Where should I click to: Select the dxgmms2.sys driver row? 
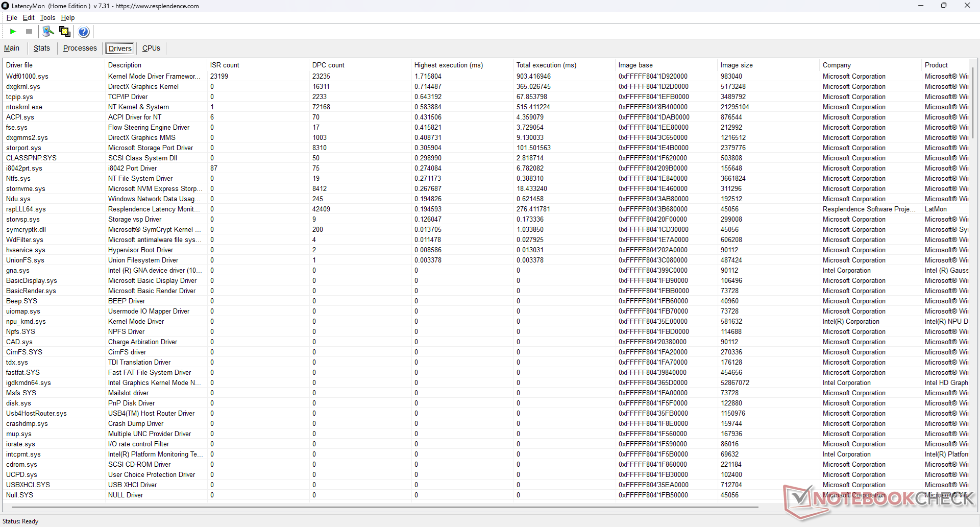coord(486,137)
